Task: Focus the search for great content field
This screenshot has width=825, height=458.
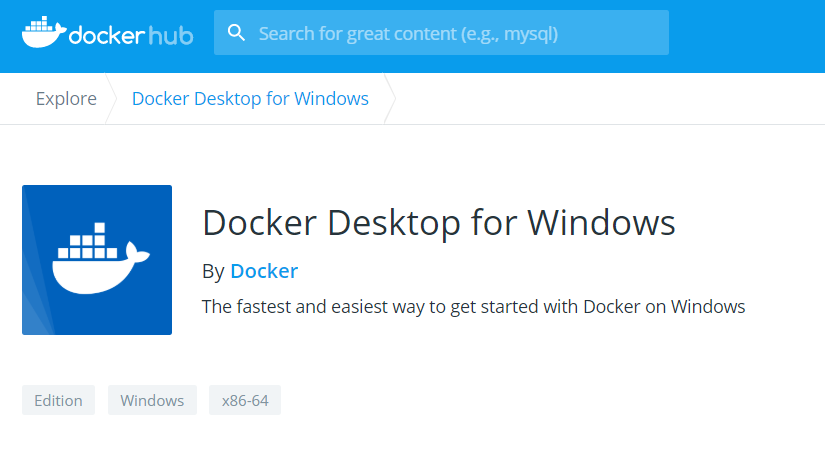Action: pyautogui.click(x=441, y=33)
